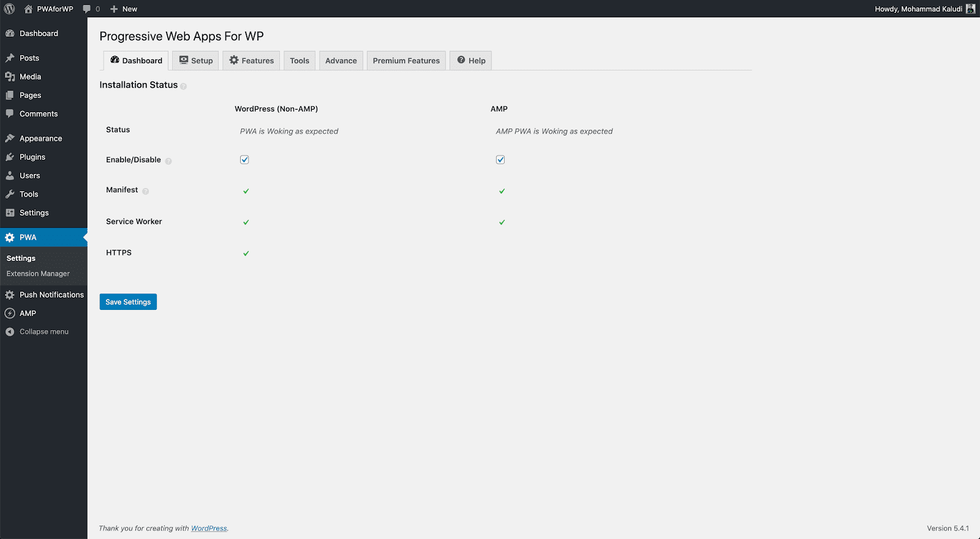
Task: Open the Setup tab
Action: (196, 61)
